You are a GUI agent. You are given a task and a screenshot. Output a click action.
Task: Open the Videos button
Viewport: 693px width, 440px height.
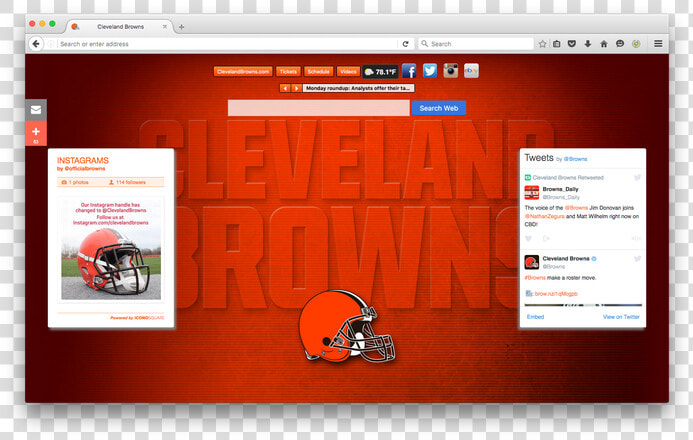(x=348, y=72)
